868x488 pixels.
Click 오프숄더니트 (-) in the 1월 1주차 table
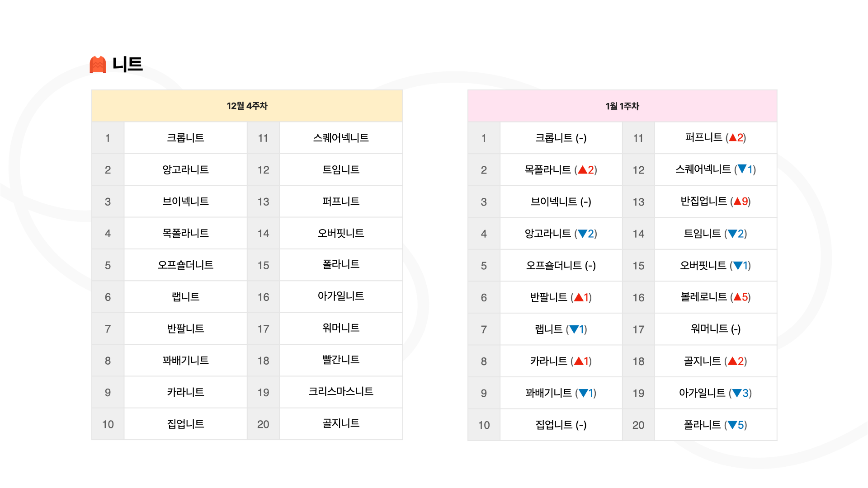[561, 266]
